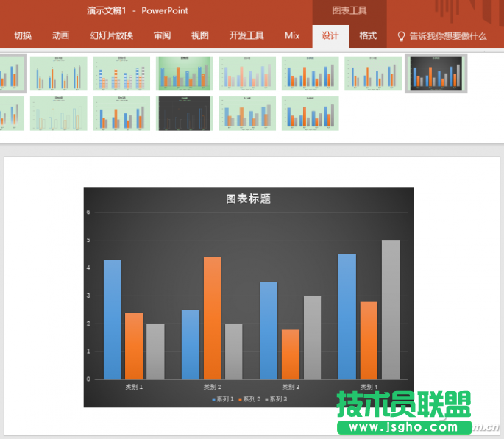Apply the dark-background line-bar chart style in the second gallery row
This screenshot has height=439, width=504.
tap(185, 113)
